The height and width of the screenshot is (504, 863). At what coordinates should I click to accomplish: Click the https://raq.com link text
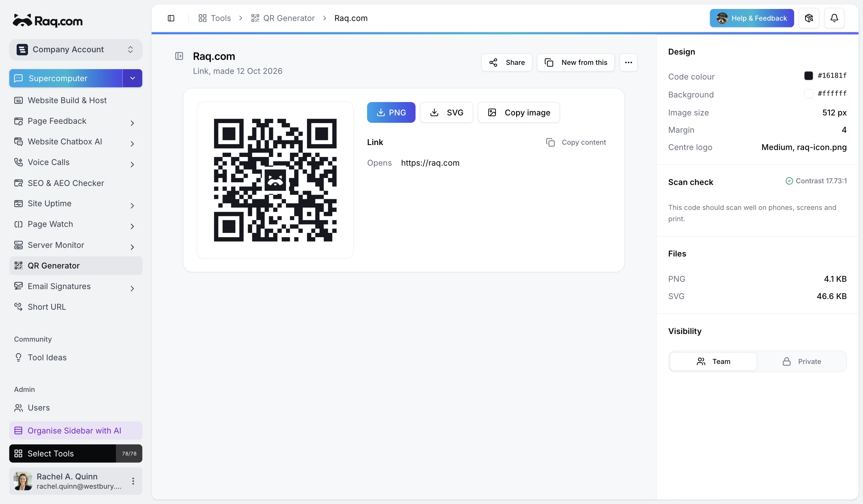point(430,163)
